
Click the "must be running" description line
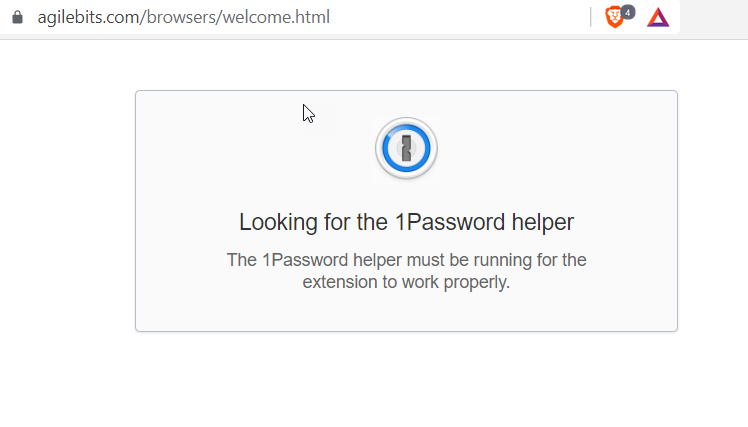point(406,260)
